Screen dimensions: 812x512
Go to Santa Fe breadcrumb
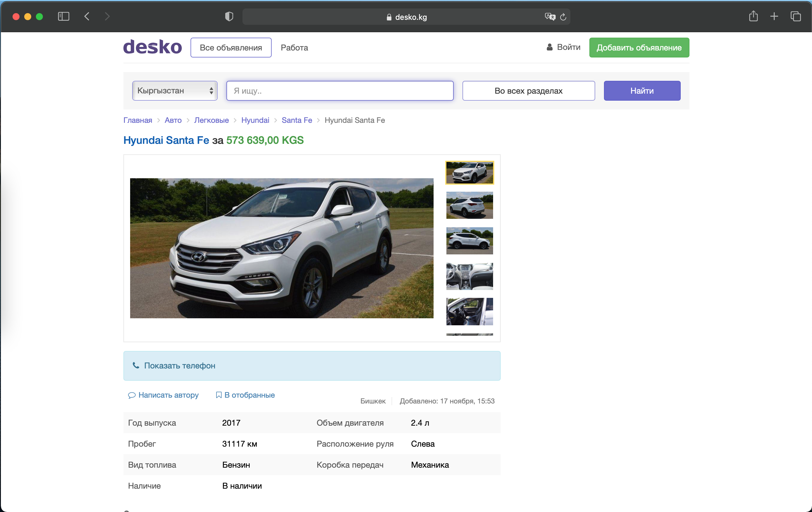click(297, 120)
